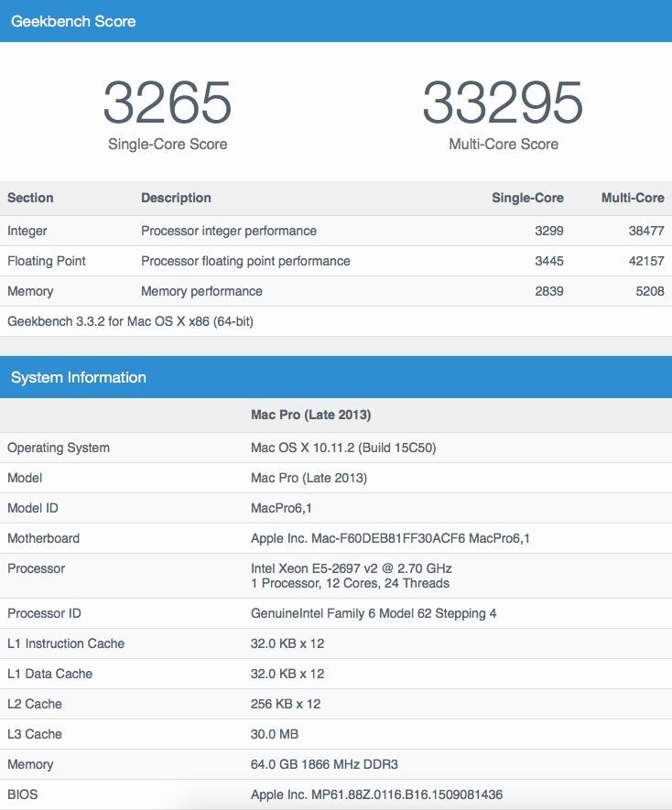The width and height of the screenshot is (672, 810).
Task: Click the L2 Cache label
Action: coord(35,704)
